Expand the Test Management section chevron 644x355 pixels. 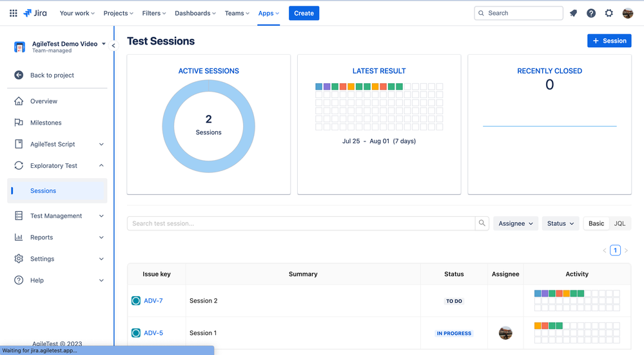coord(101,216)
